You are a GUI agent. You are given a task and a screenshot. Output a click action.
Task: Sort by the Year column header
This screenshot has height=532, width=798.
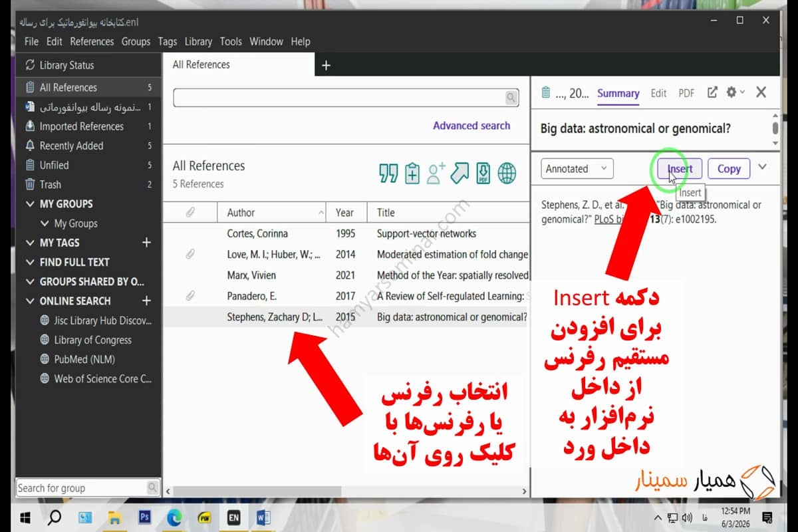pos(346,213)
